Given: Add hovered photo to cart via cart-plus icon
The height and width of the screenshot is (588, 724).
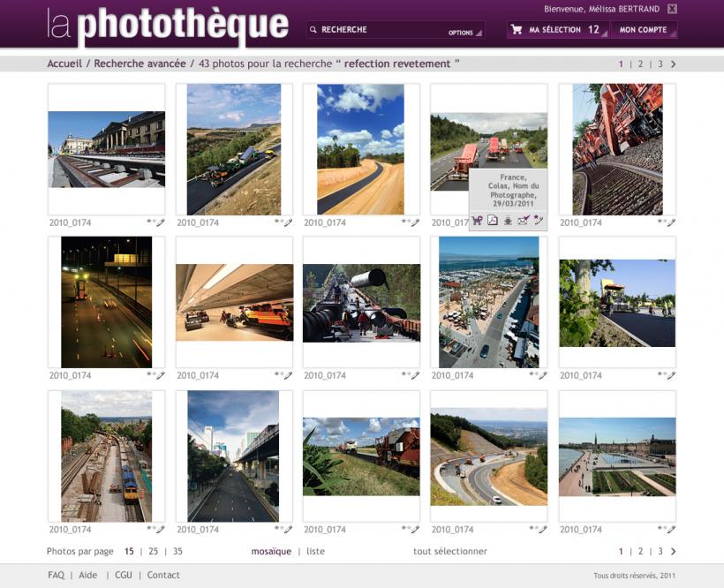Looking at the screenshot, I should [477, 220].
